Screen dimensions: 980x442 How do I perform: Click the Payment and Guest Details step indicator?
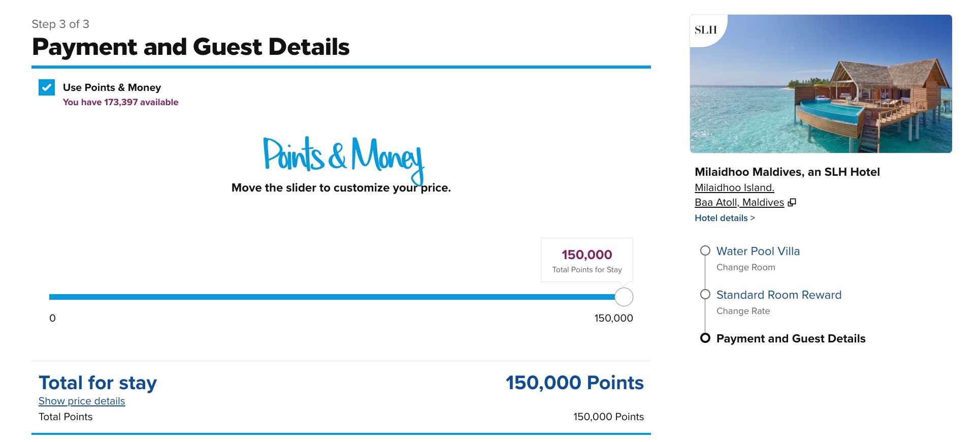[706, 338]
